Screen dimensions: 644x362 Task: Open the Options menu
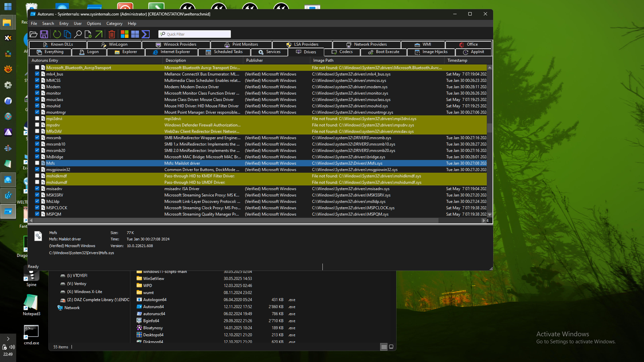(x=94, y=23)
